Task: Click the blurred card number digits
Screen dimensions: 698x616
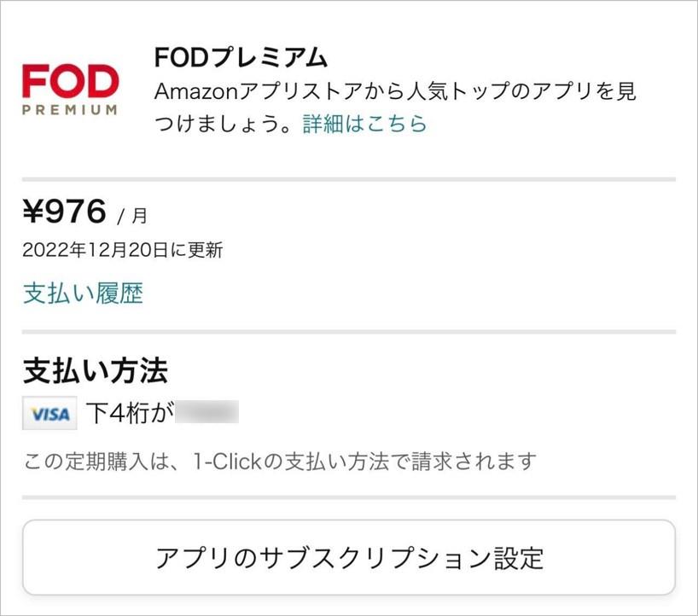Action: point(207,412)
